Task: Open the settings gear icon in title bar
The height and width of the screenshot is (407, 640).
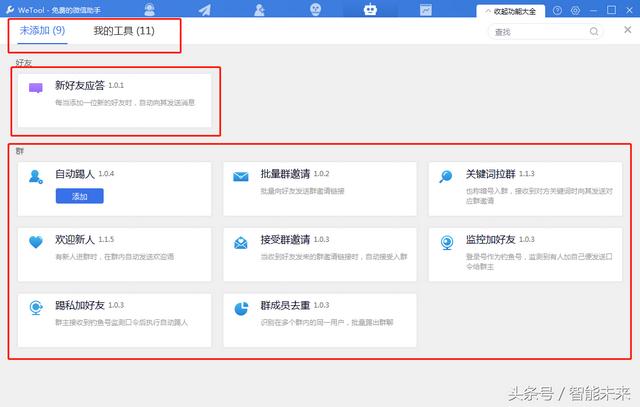Action: coord(575,11)
